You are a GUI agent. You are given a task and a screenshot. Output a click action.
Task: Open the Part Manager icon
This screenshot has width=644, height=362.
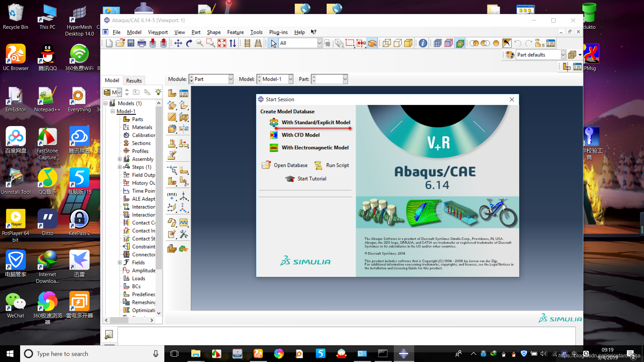[184, 93]
